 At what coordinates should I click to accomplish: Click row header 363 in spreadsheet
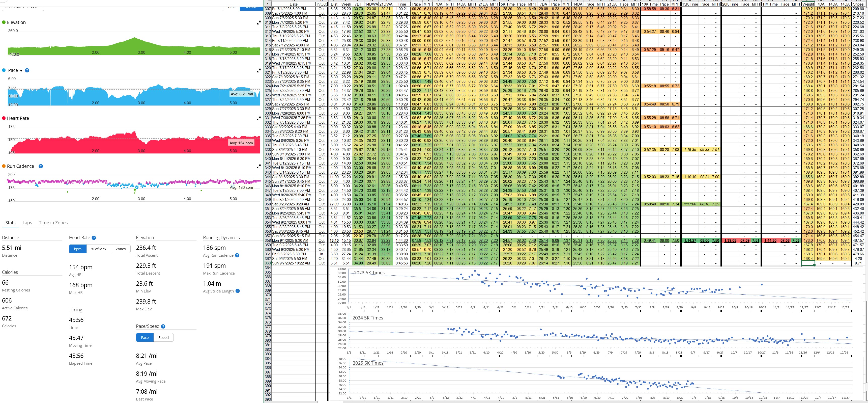pyautogui.click(x=268, y=263)
